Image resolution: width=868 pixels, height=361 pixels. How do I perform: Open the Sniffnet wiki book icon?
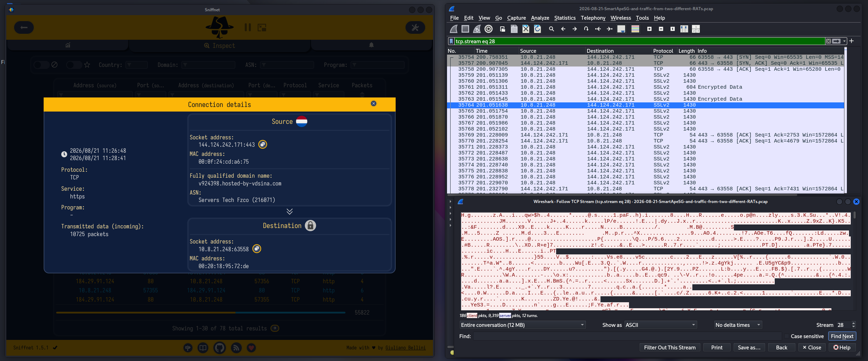pyautogui.click(x=203, y=348)
